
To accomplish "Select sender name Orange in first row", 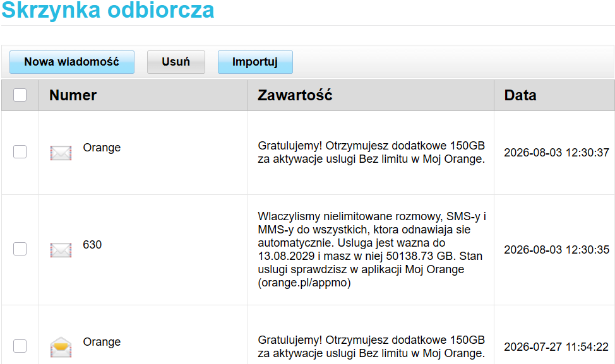I will click(x=102, y=148).
